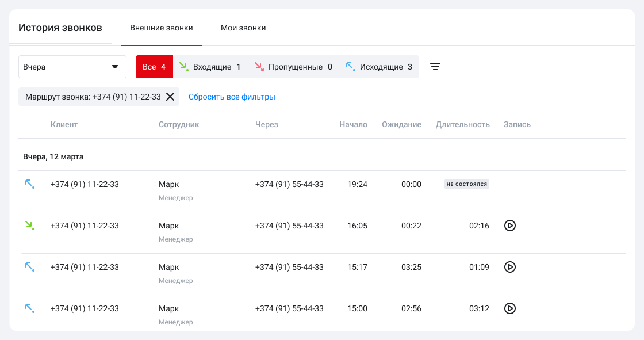Image resolution: width=644 pixels, height=340 pixels.
Task: Open the advanced filters icon
Action: click(435, 67)
